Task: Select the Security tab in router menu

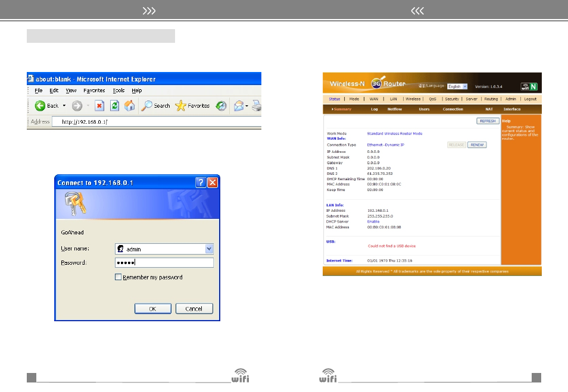Action: [452, 99]
